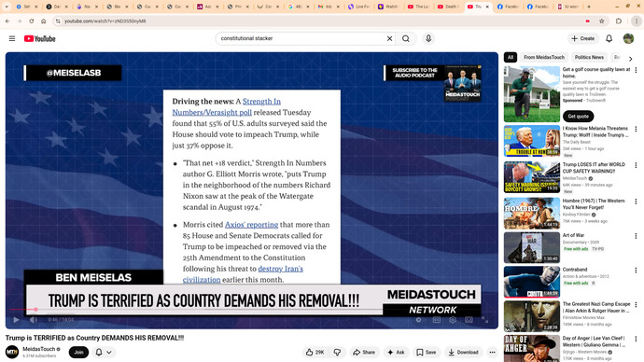Select the All filter chip
This screenshot has width=644, height=362.
coord(511,58)
